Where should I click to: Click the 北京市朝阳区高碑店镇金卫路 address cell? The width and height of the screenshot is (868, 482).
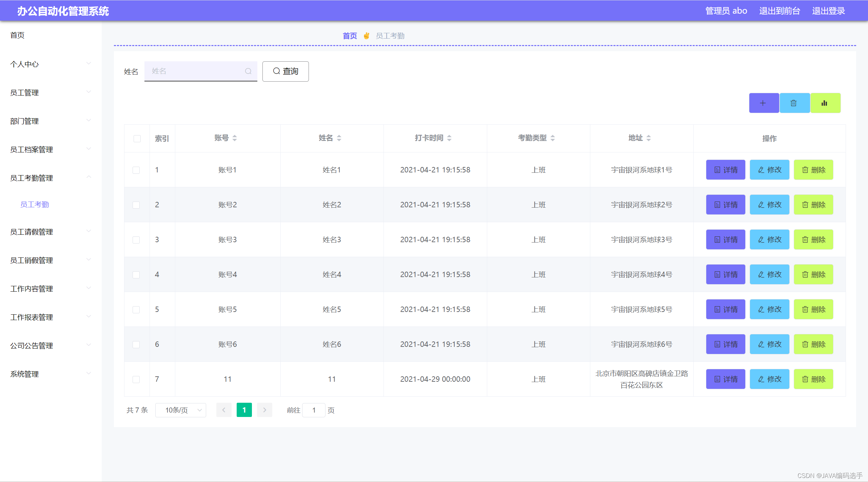point(642,379)
